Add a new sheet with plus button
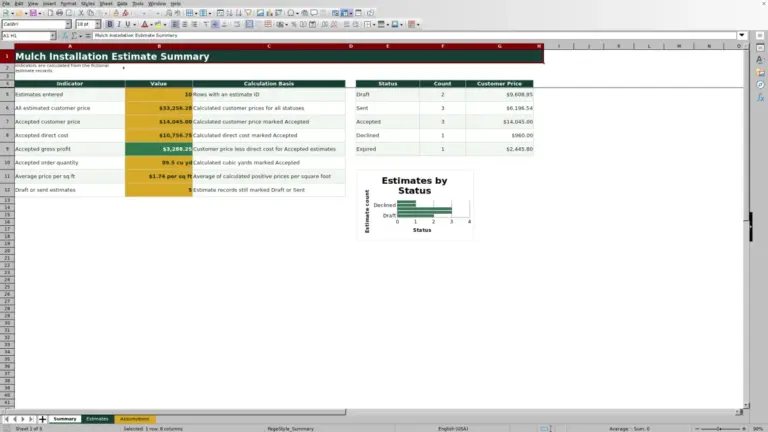 pyautogui.click(x=42, y=419)
